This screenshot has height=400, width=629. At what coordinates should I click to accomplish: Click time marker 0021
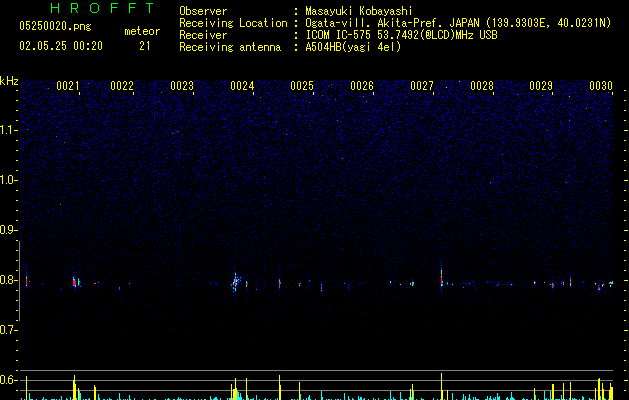68,86
